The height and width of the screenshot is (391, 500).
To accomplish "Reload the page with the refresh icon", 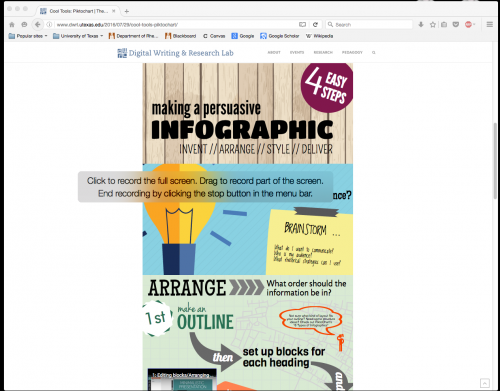I will (x=315, y=25).
